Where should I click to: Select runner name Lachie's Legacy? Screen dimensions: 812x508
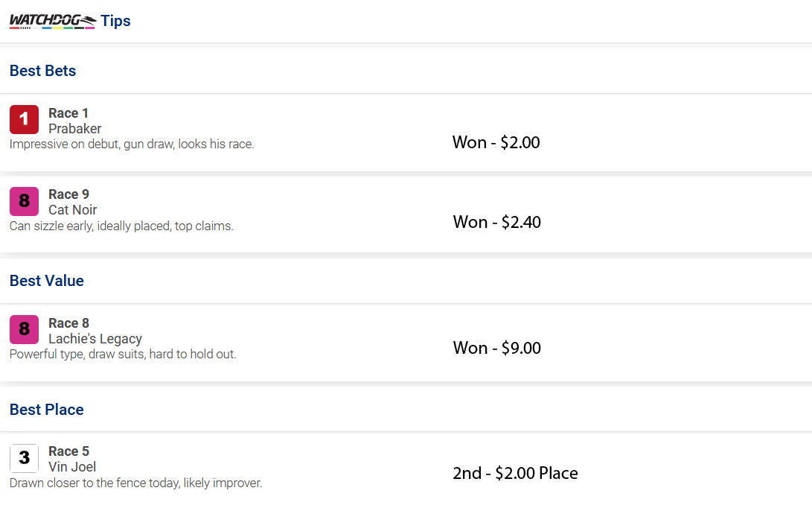(95, 339)
